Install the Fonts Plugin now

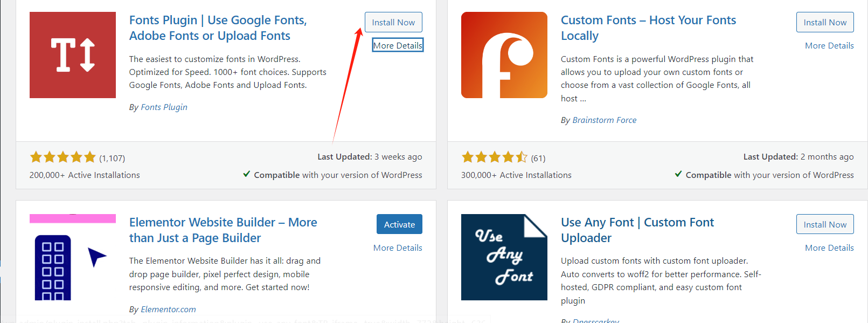click(x=393, y=23)
